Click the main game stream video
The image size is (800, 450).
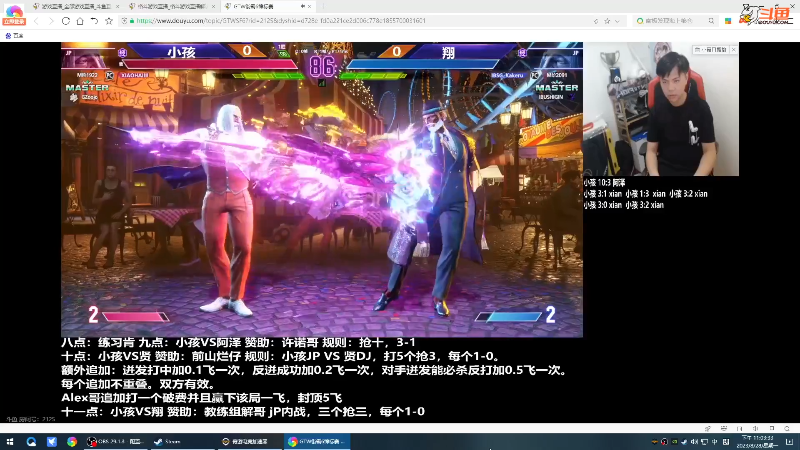[x=322, y=190]
